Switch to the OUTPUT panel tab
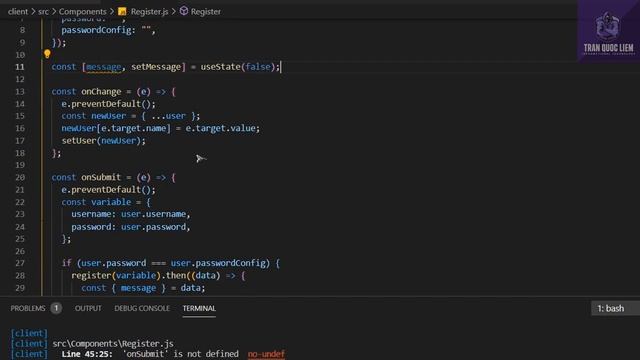The height and width of the screenshot is (360, 640). point(88,308)
